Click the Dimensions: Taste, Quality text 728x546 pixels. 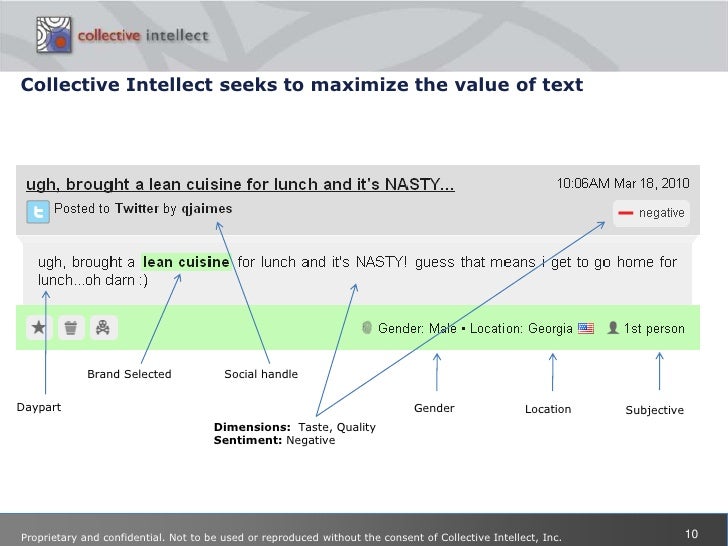[294, 427]
